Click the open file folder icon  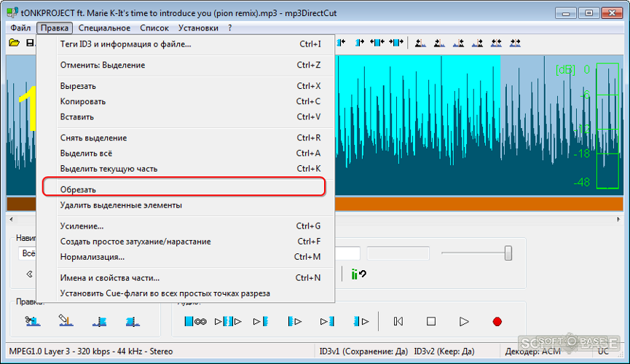(x=14, y=42)
